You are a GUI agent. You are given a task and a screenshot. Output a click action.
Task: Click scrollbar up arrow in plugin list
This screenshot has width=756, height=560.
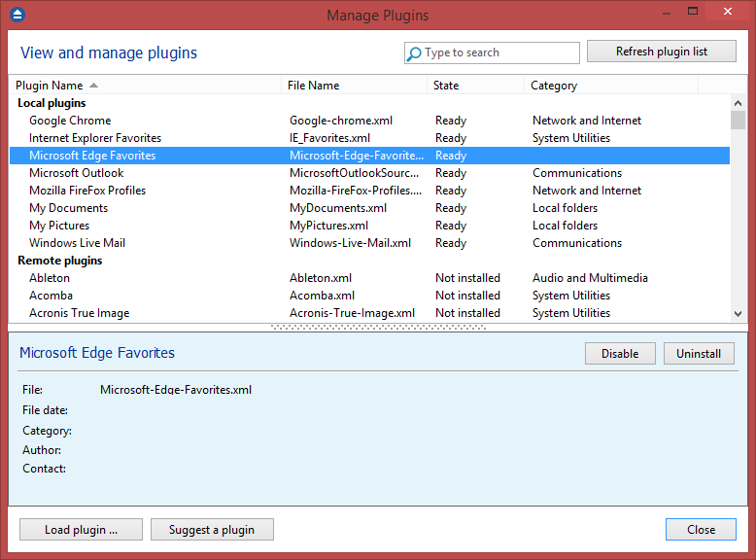click(x=738, y=103)
